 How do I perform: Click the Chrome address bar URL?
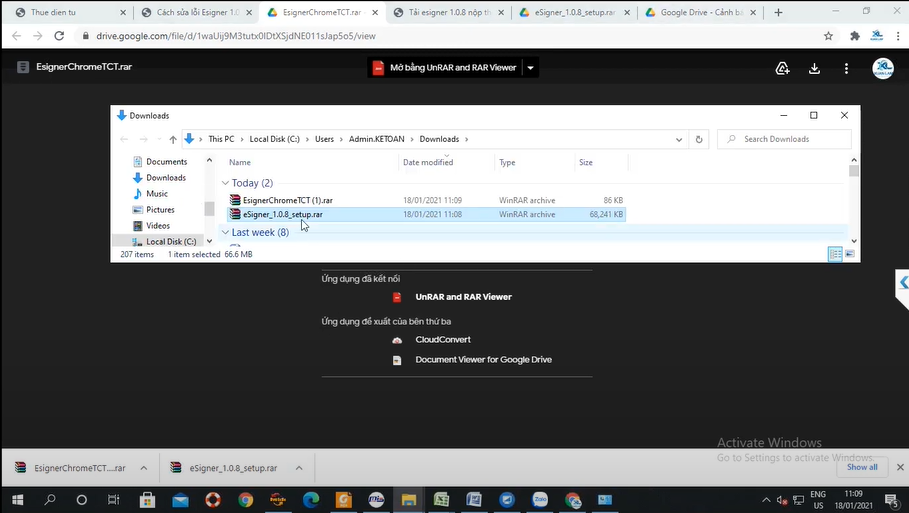point(235,36)
